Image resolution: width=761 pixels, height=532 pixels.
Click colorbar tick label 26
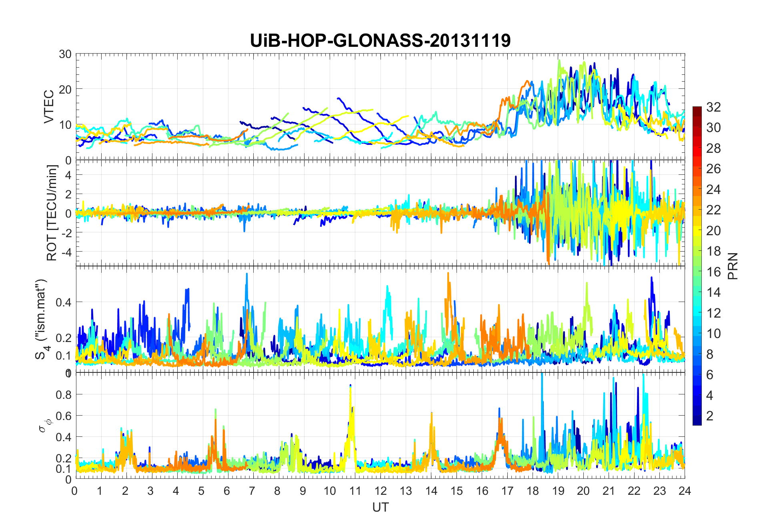click(713, 169)
